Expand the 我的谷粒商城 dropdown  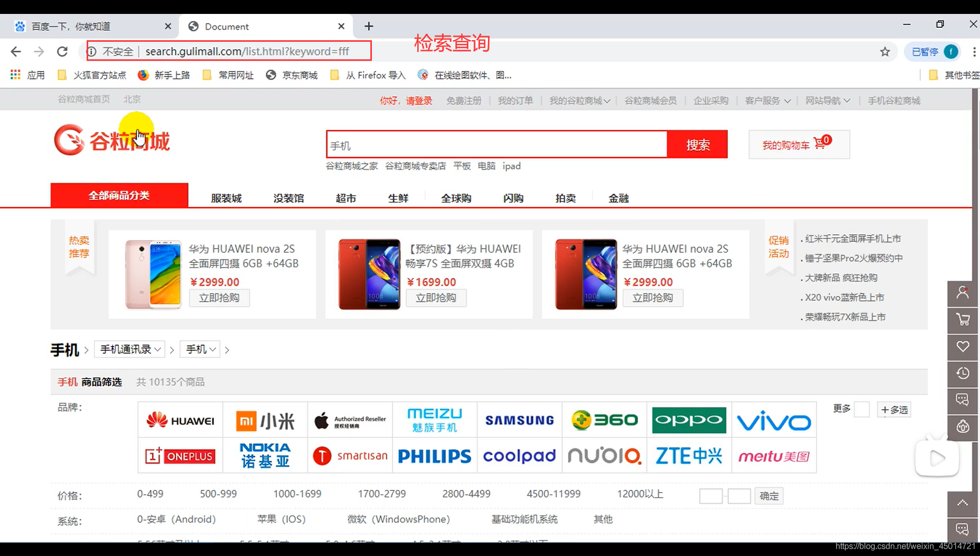(x=580, y=101)
